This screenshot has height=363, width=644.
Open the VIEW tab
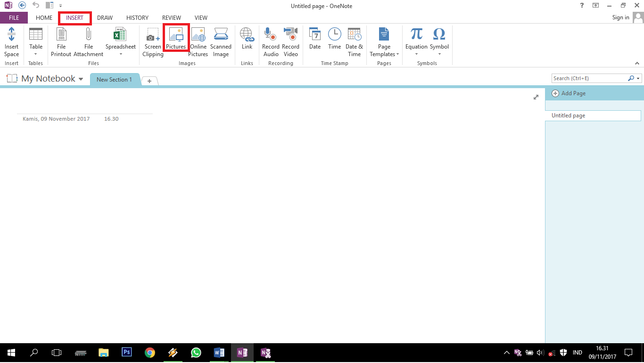pyautogui.click(x=201, y=18)
